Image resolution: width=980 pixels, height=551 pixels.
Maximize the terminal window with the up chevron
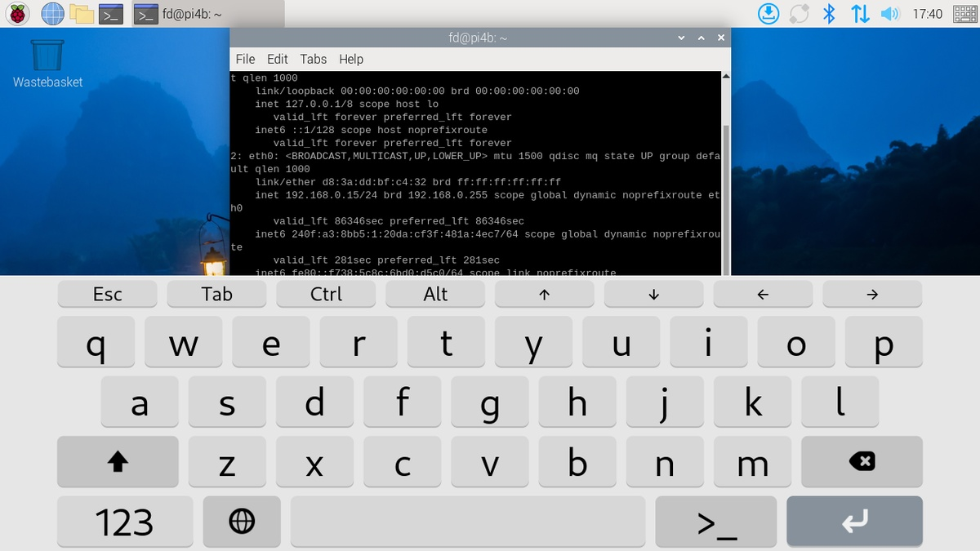pos(702,38)
